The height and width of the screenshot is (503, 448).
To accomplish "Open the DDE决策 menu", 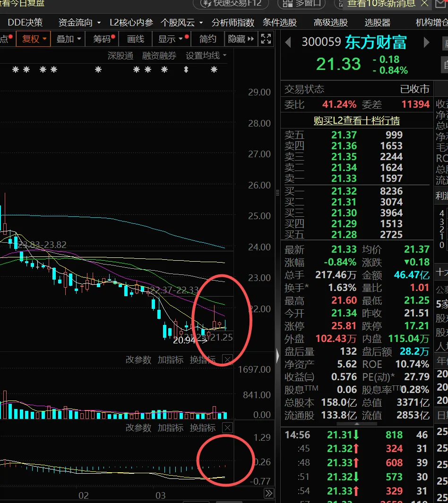I will 25,23.
